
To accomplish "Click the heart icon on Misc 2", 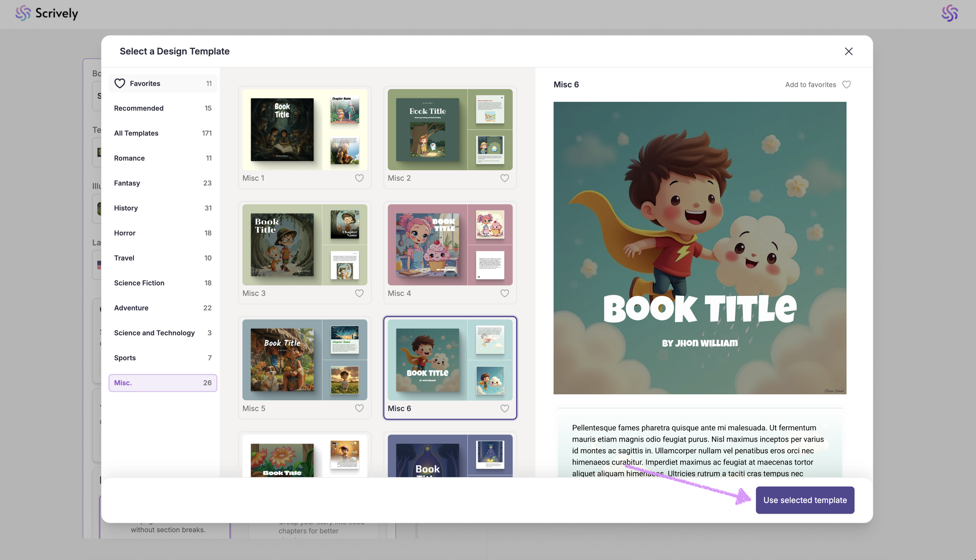I will pyautogui.click(x=504, y=178).
